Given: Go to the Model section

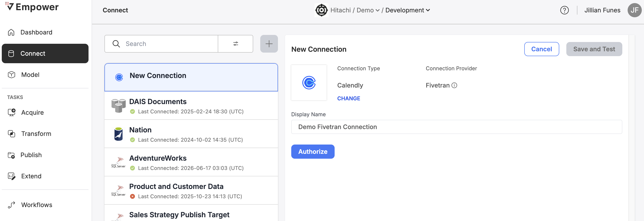Looking at the screenshot, I should click(x=45, y=75).
